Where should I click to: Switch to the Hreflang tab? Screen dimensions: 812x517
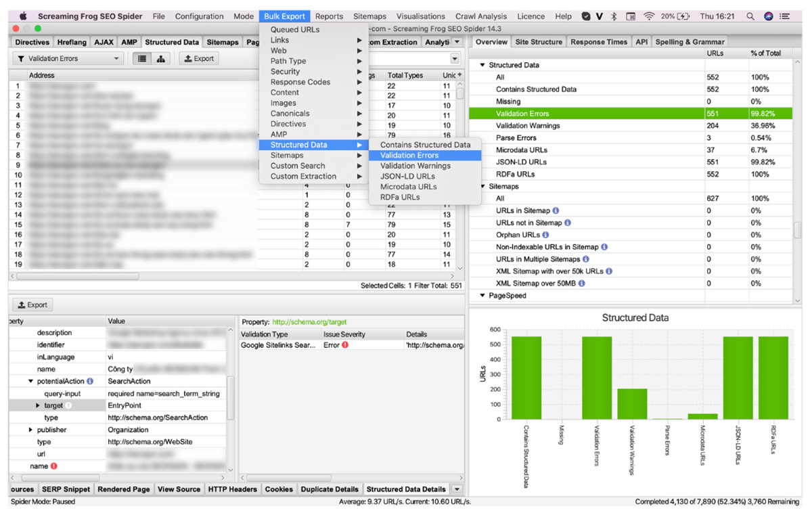point(72,42)
